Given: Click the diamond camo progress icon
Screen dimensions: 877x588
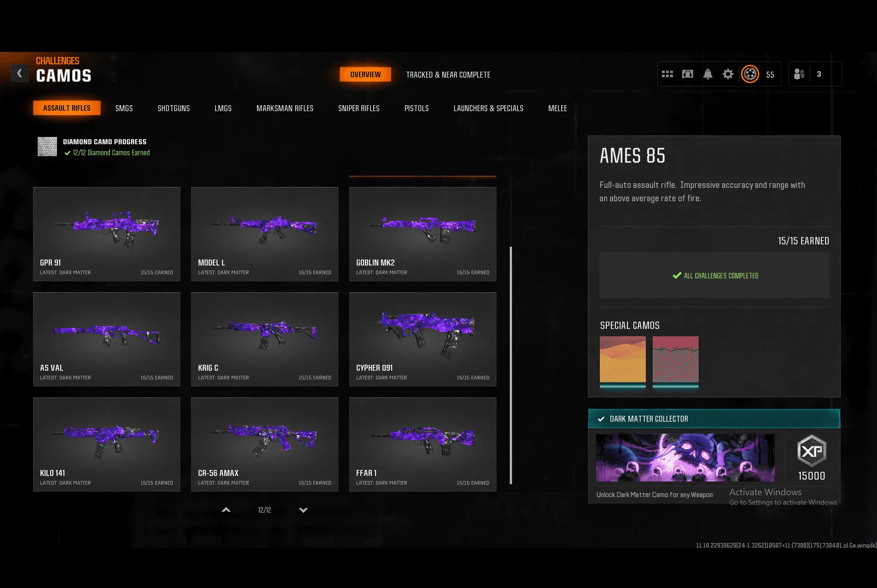Looking at the screenshot, I should (x=47, y=147).
